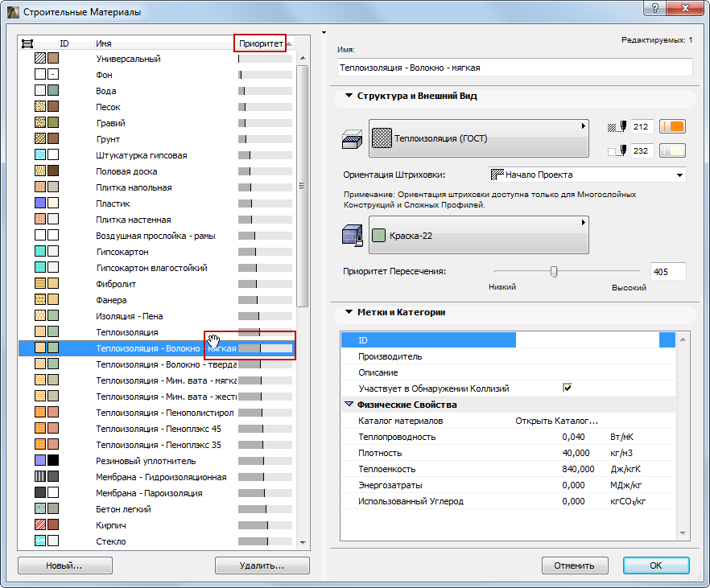710x588 pixels.
Task: Select the Мембрана - Пароизоляция material
Action: click(x=149, y=493)
